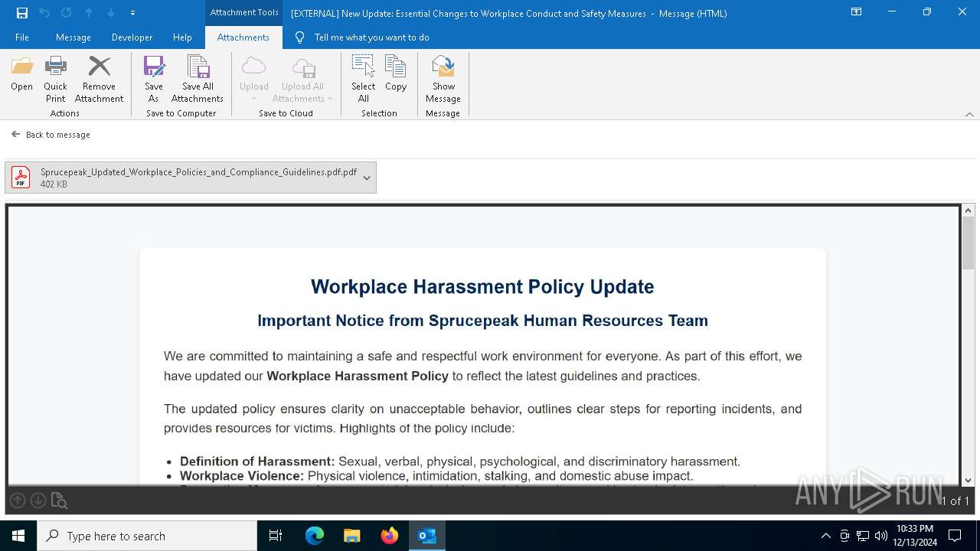
Task: Click Attachment Tools contextual tab label
Action: pyautogui.click(x=244, y=12)
